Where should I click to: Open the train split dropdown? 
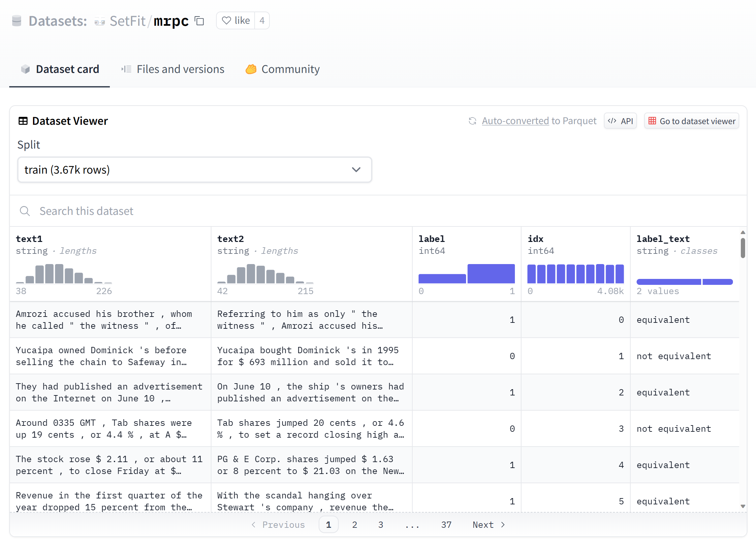194,170
